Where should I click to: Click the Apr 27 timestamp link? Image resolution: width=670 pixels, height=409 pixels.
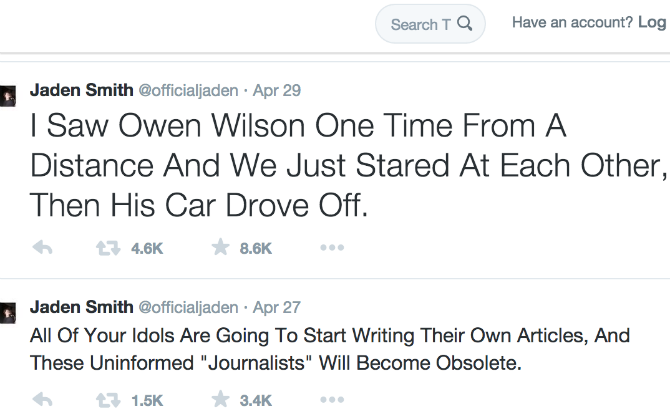click(x=276, y=307)
